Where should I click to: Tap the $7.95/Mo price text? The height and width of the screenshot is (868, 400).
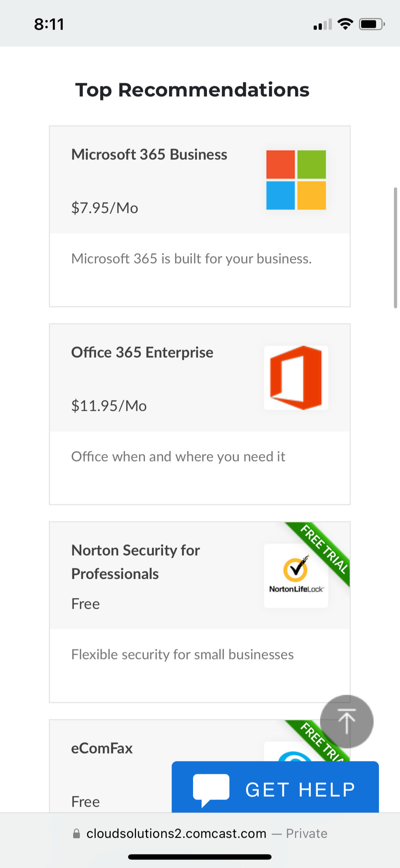(105, 208)
